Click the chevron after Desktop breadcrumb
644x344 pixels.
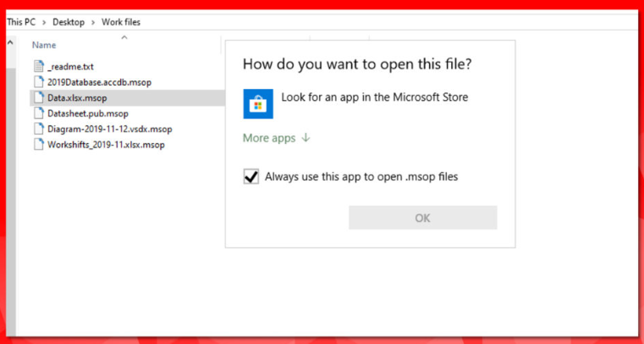(x=93, y=22)
